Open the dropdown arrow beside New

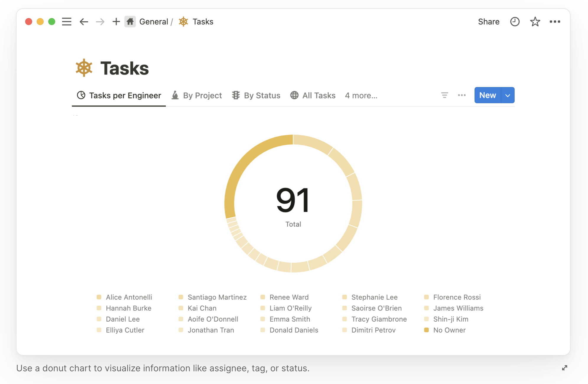pos(508,95)
